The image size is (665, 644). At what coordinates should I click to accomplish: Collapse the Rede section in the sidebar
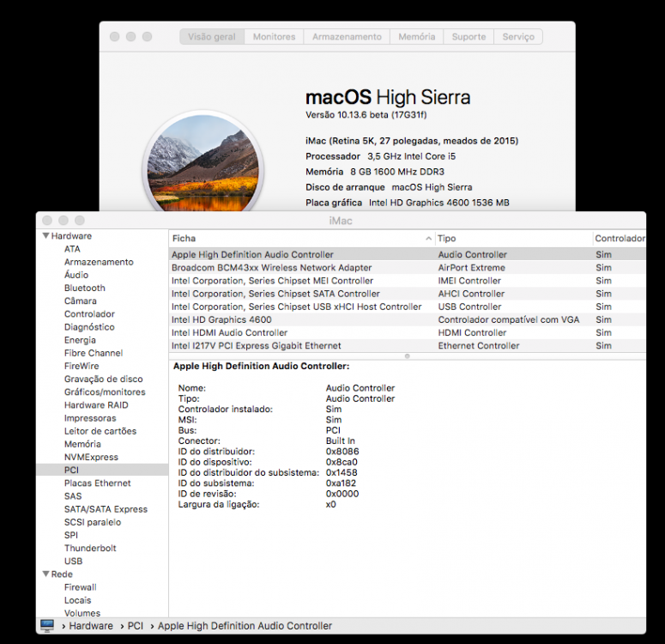[x=45, y=574]
